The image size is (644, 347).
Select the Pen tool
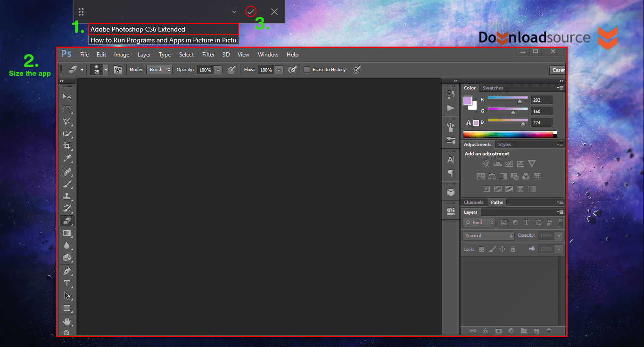(67, 271)
